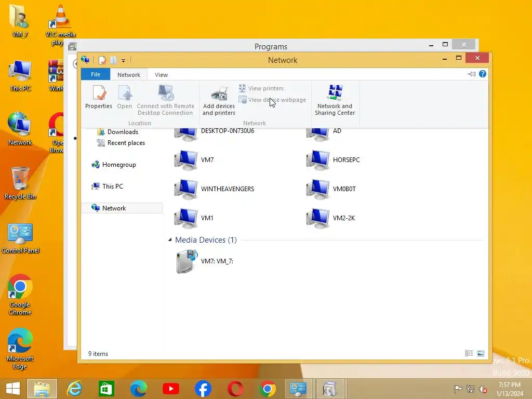Image resolution: width=532 pixels, height=399 pixels.
Task: Select the VM2-2K computer
Action: tap(330, 218)
